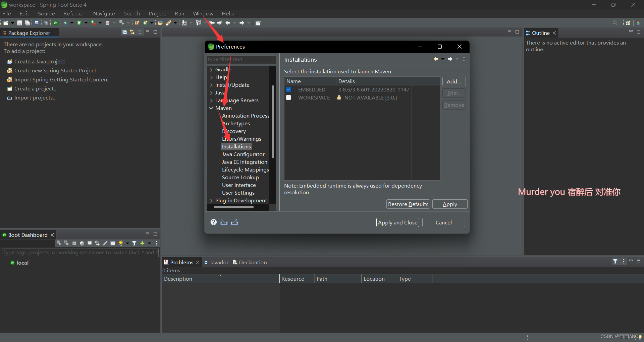Open the Refactor menu
The width and height of the screenshot is (644, 342).
coord(74,13)
